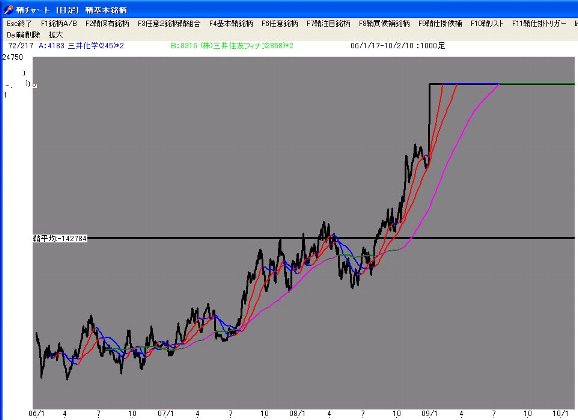Open the F3 two-stock combination menu
This screenshot has width=578, height=420.
tap(169, 24)
